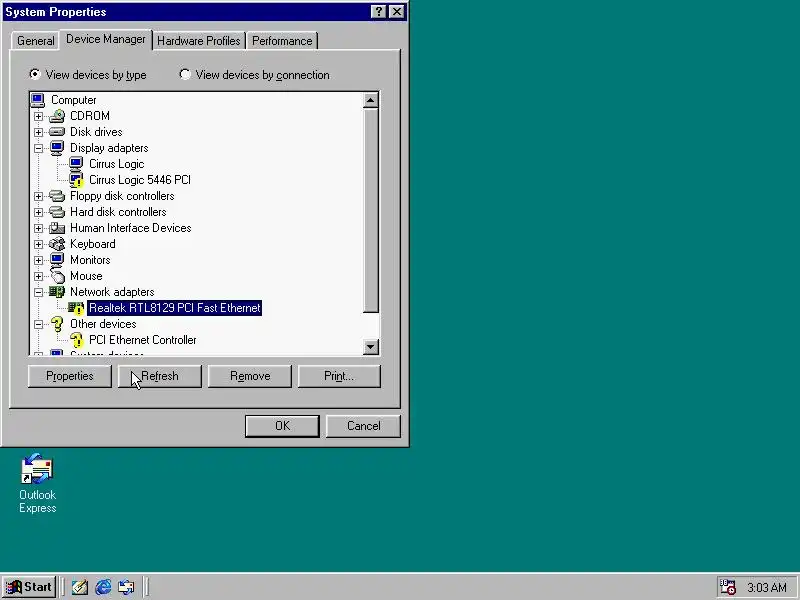Expand the Monitors branch
Screen dimensions: 800x600
[x=38, y=260]
